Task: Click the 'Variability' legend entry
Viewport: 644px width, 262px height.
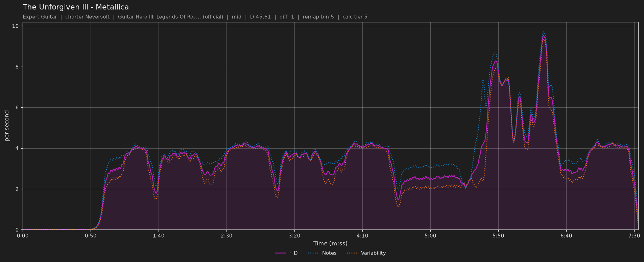Action: [366, 253]
